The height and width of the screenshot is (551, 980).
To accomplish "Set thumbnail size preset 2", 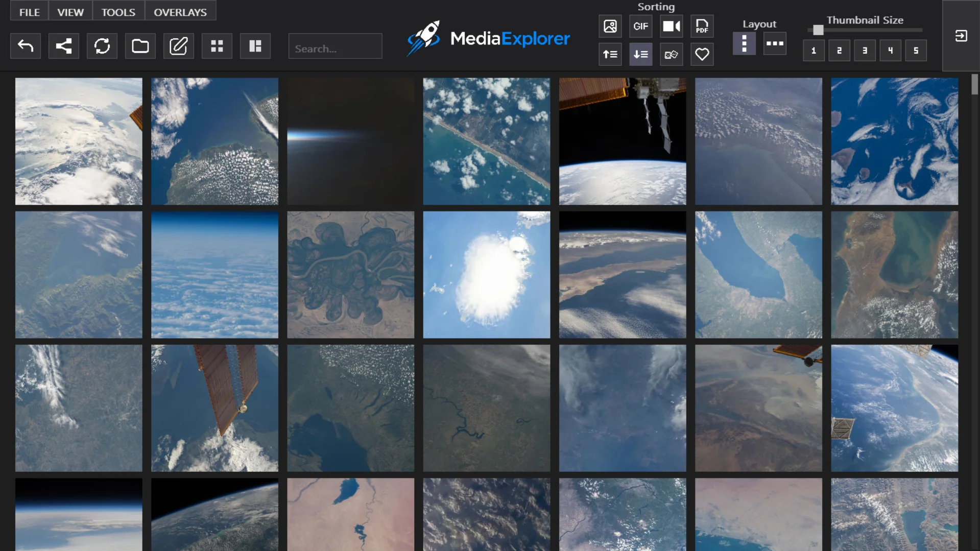I will click(x=839, y=51).
